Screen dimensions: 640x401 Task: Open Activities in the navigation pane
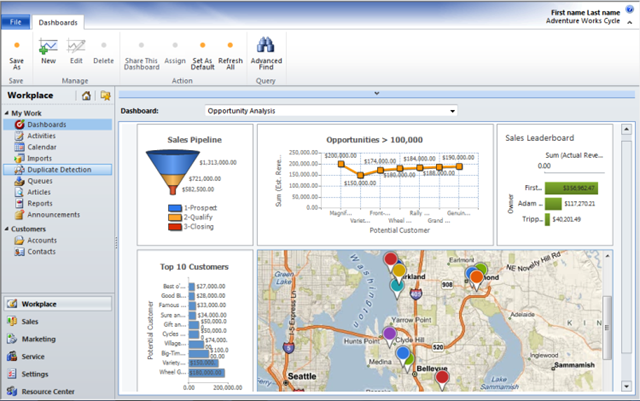coord(41,136)
